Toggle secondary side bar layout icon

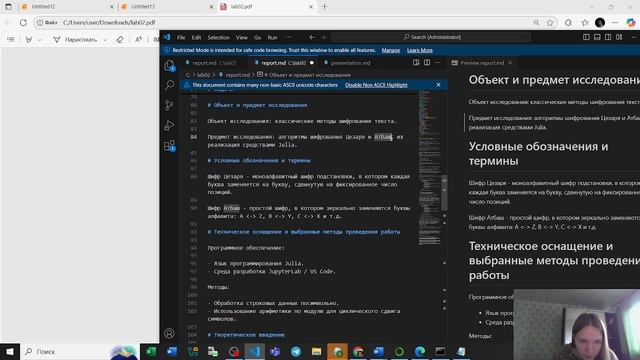(x=608, y=37)
